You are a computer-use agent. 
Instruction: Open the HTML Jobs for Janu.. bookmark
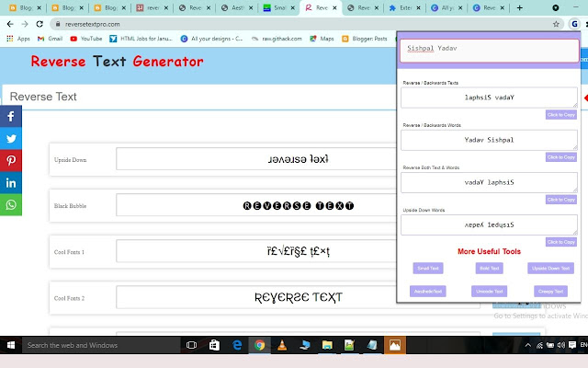click(141, 39)
